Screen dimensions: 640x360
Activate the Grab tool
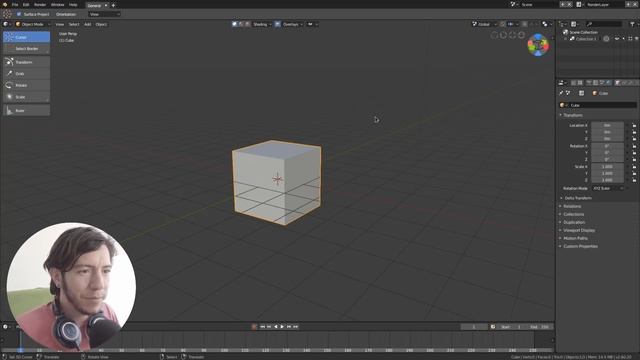pyautogui.click(x=27, y=73)
